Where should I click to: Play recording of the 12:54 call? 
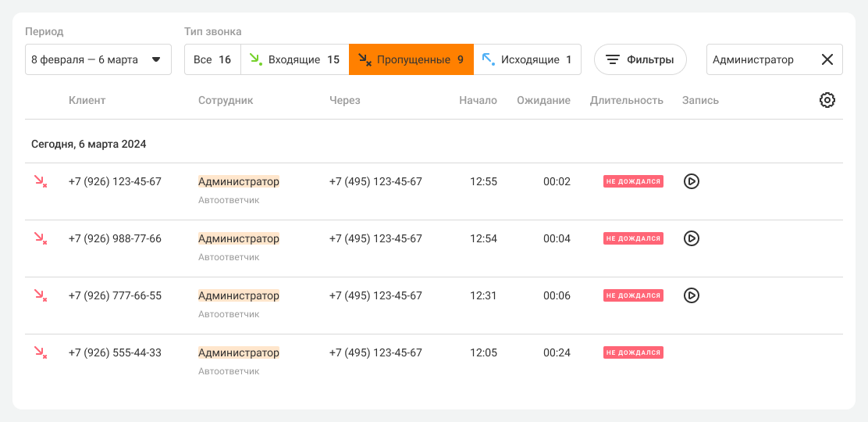coord(691,238)
